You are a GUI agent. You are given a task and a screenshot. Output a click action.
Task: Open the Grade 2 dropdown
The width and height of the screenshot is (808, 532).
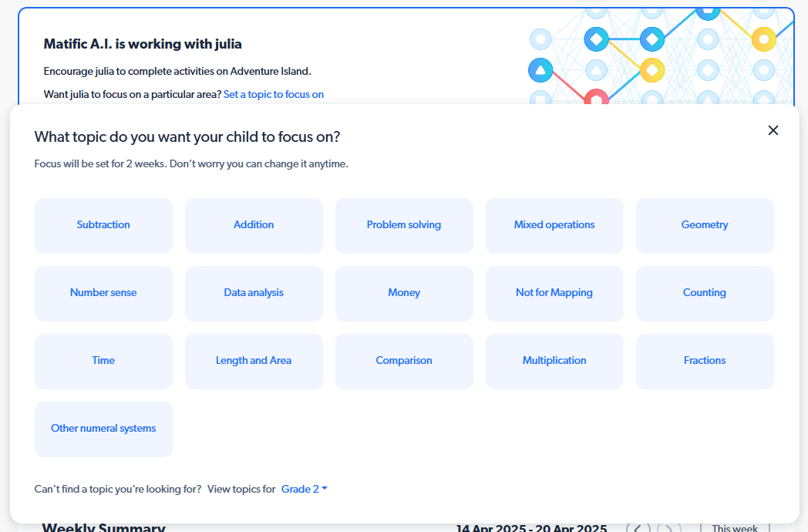click(x=304, y=489)
